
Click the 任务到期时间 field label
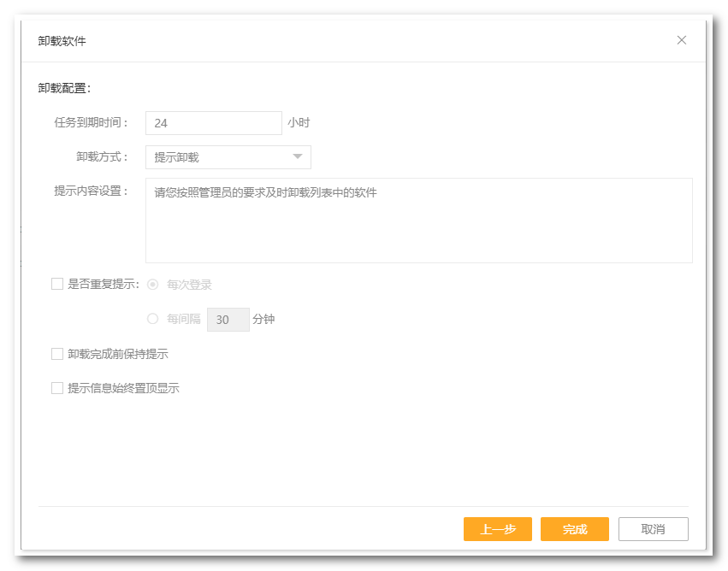click(x=91, y=123)
